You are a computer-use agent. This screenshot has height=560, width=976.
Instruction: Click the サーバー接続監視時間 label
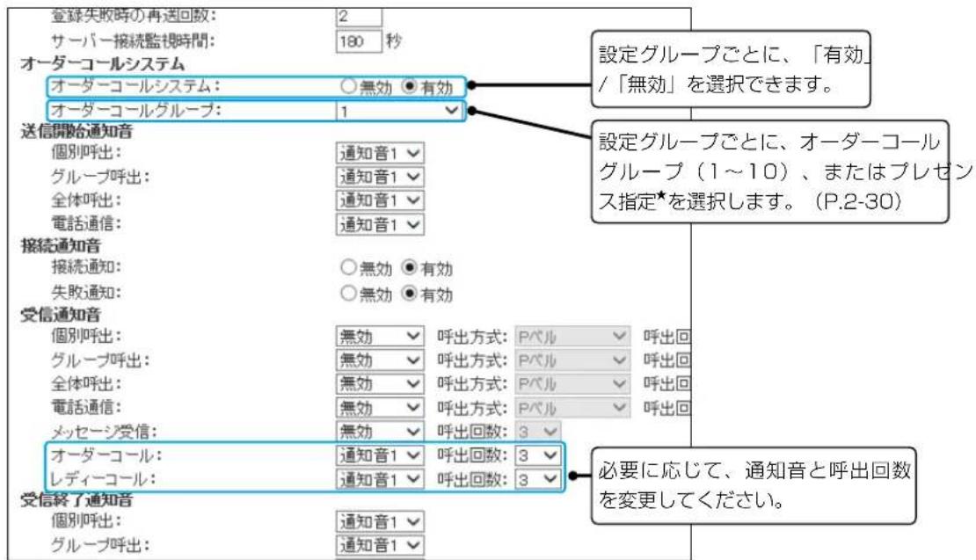click(x=133, y=41)
